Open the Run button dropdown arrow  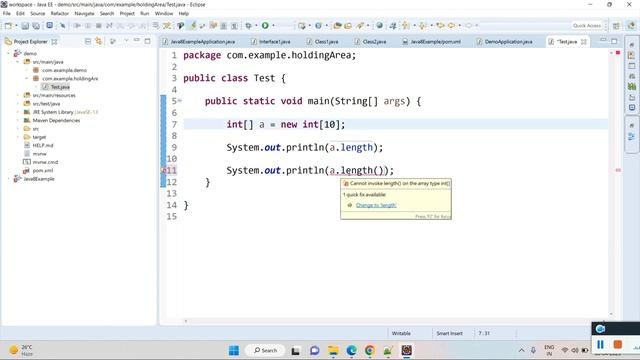point(273,26)
